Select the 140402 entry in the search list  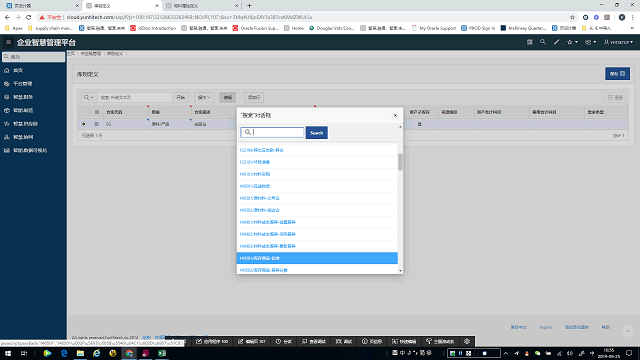[x=317, y=234]
